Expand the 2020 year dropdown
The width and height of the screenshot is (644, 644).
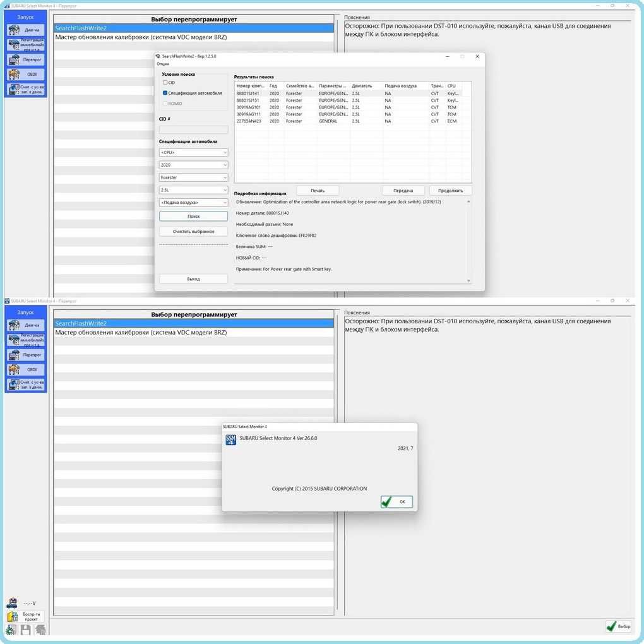pyautogui.click(x=193, y=165)
